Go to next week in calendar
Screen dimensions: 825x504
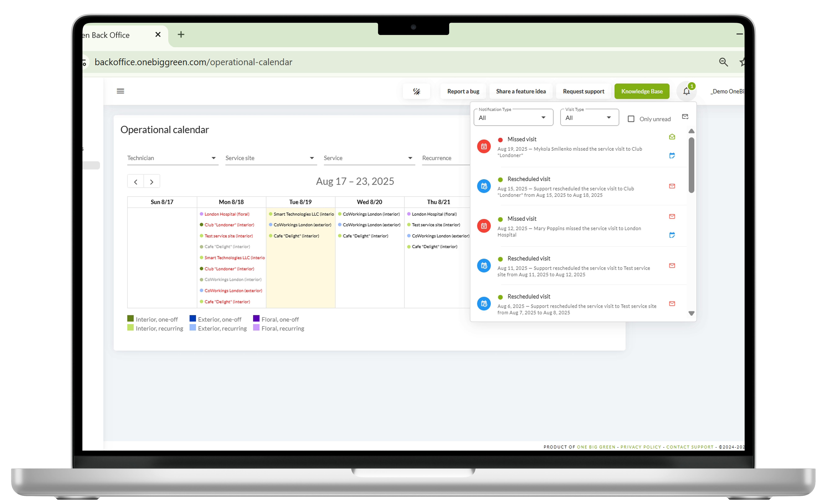152,181
